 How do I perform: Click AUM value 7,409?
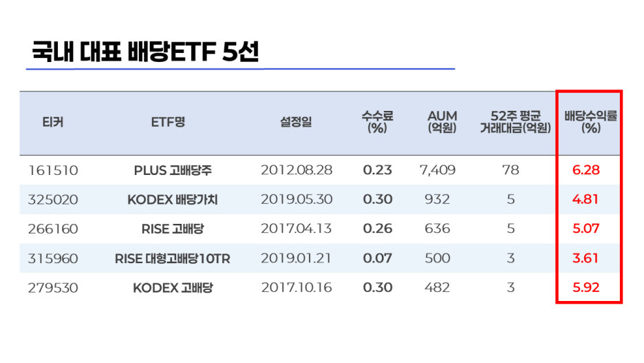click(438, 170)
